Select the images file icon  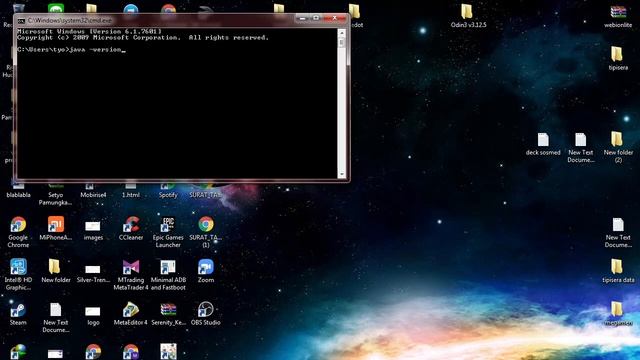pyautogui.click(x=93, y=230)
